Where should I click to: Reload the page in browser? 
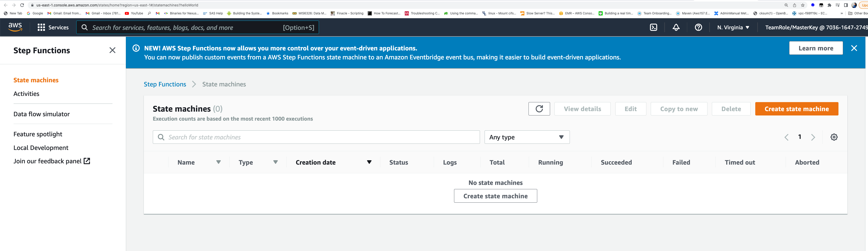tap(22, 5)
